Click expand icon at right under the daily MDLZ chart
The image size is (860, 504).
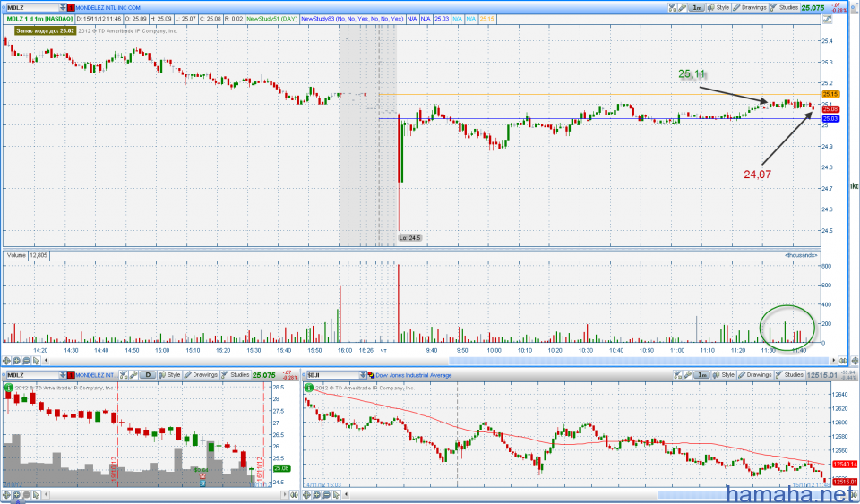tap(294, 495)
